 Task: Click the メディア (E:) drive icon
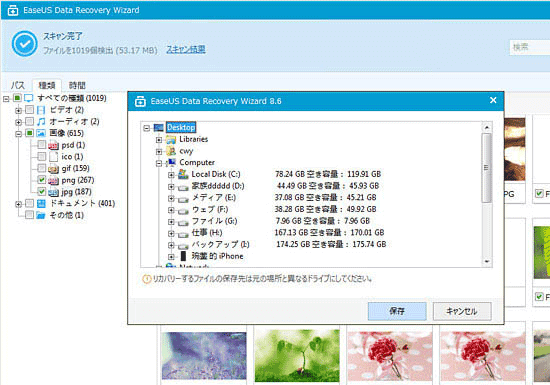click(183, 199)
